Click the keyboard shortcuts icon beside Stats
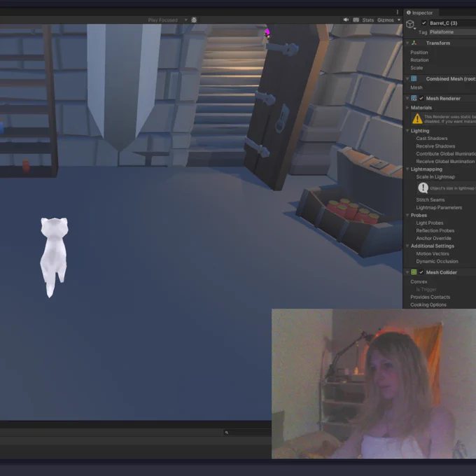 356,20
